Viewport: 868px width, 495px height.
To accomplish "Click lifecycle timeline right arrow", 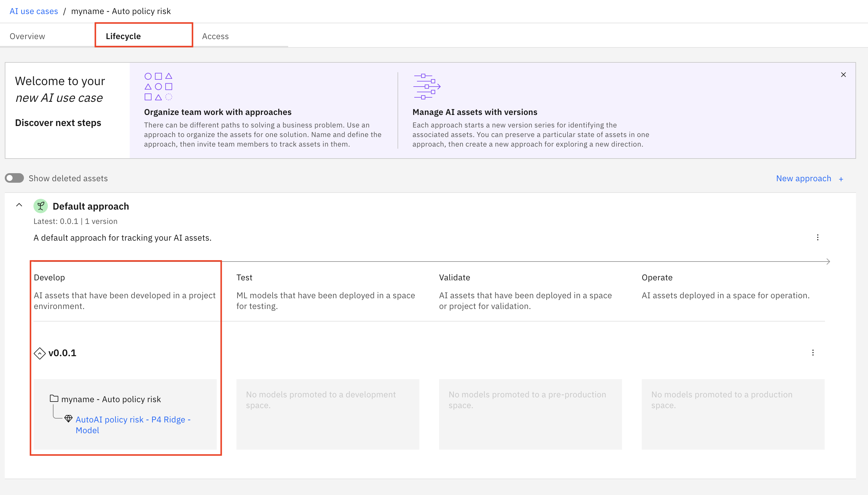I will click(828, 262).
